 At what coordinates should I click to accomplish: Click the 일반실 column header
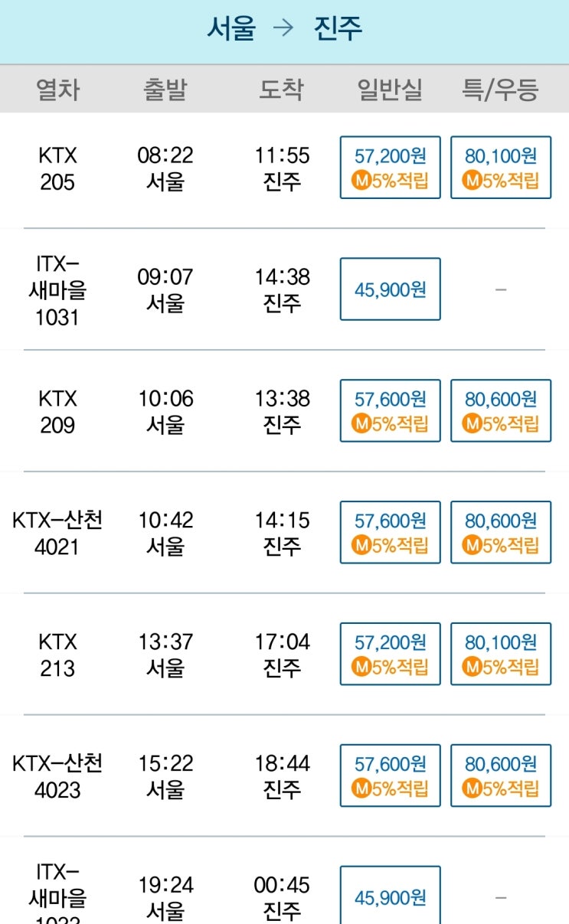391,90
